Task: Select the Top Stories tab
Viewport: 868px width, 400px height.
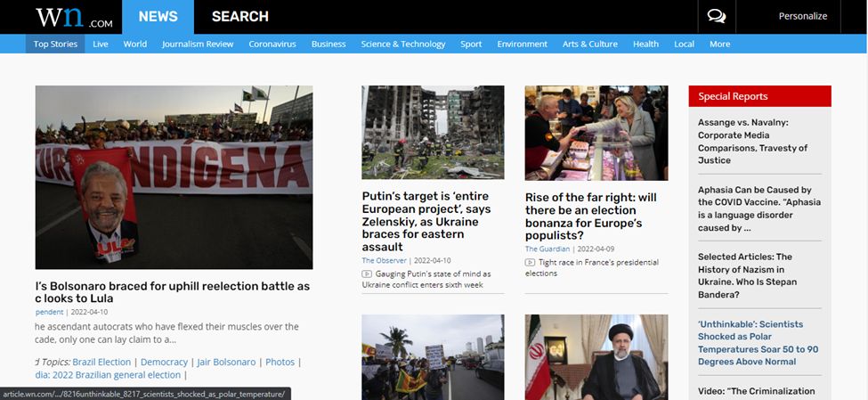Action: pos(55,44)
